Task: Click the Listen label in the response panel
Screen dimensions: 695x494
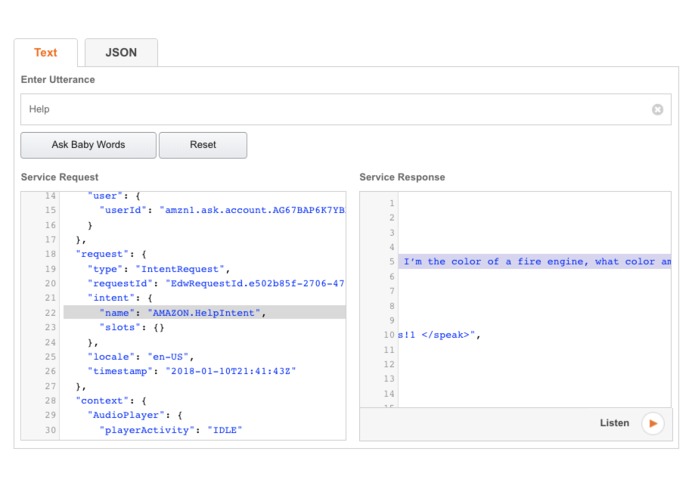Action: coord(615,423)
